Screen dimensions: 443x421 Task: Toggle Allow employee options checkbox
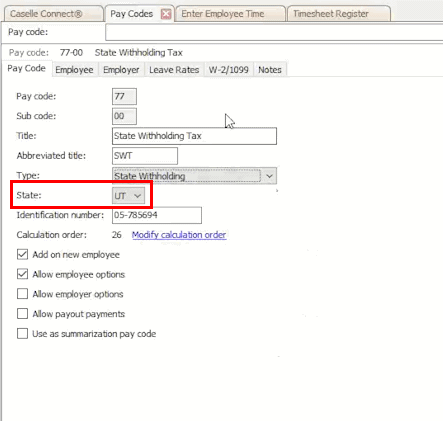tap(22, 274)
